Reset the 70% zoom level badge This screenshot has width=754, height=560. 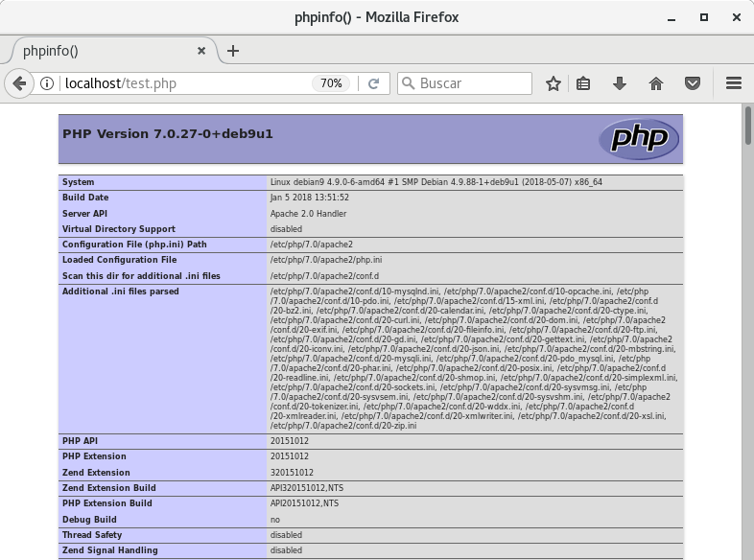[x=331, y=83]
